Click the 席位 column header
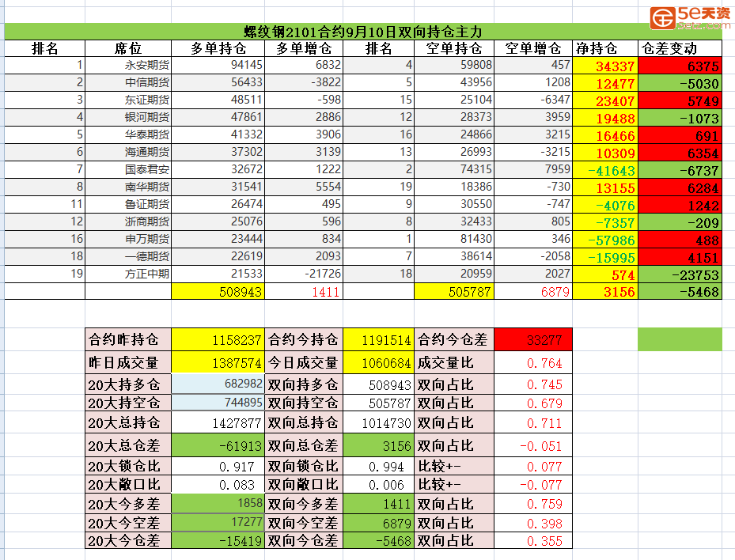This screenshot has height=560, width=735. click(x=128, y=48)
